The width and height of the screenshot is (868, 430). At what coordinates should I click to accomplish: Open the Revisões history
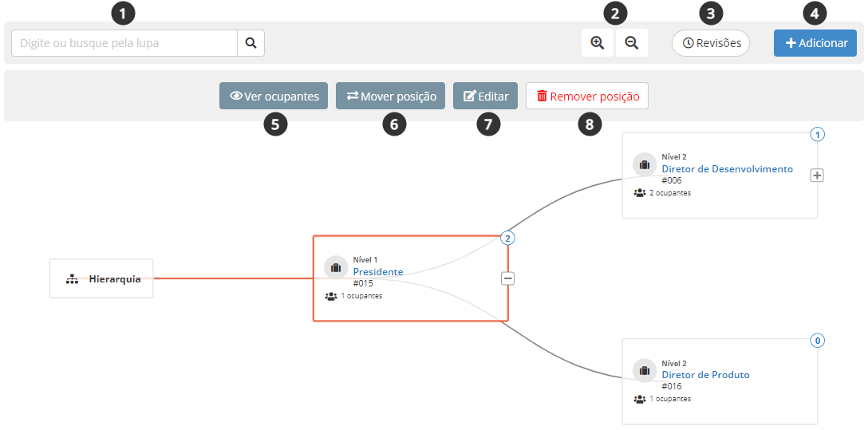click(x=711, y=43)
